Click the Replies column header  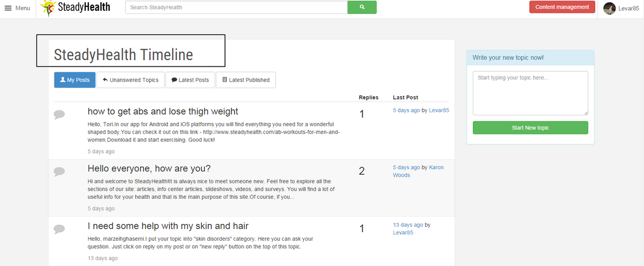[369, 97]
